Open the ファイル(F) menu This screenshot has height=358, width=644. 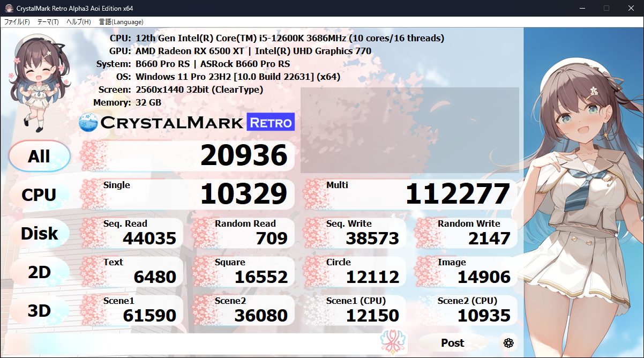(x=17, y=22)
